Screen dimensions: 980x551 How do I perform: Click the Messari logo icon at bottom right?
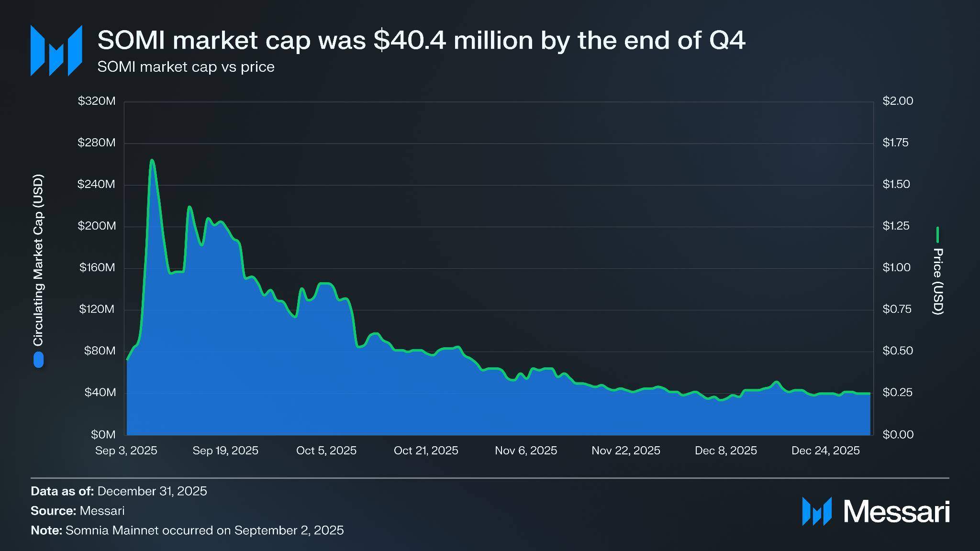(817, 511)
